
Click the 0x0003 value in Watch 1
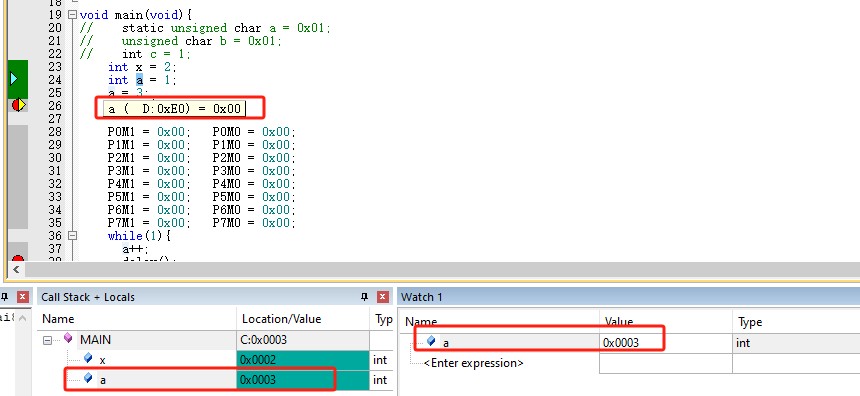coord(621,343)
